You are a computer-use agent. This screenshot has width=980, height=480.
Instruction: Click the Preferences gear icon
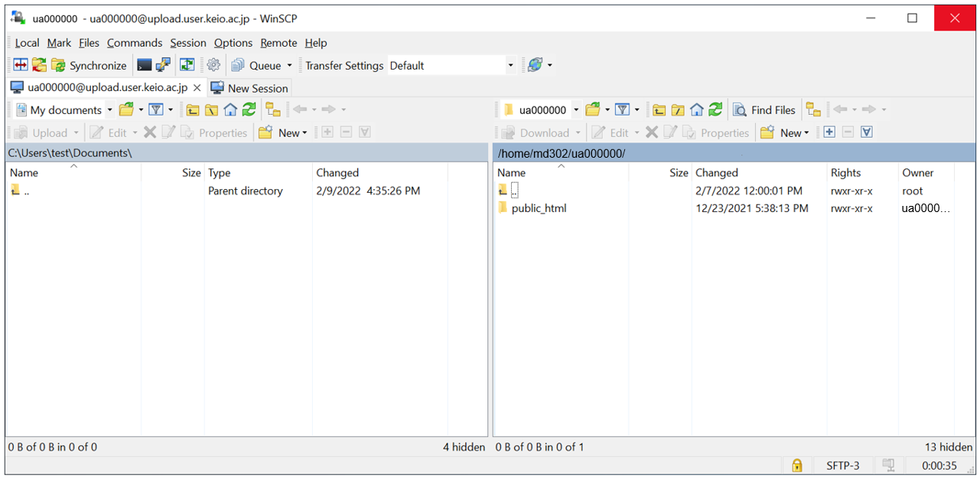[x=213, y=66]
